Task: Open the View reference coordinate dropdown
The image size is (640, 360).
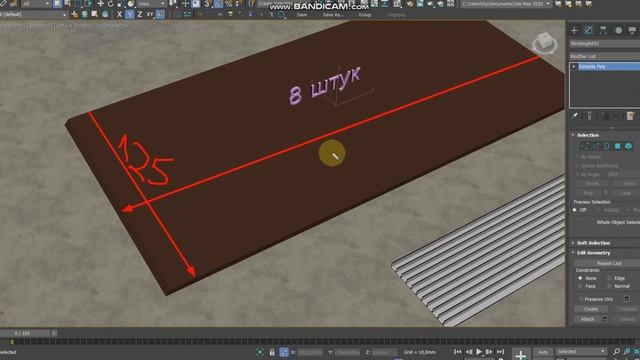Action: (x=151, y=4)
